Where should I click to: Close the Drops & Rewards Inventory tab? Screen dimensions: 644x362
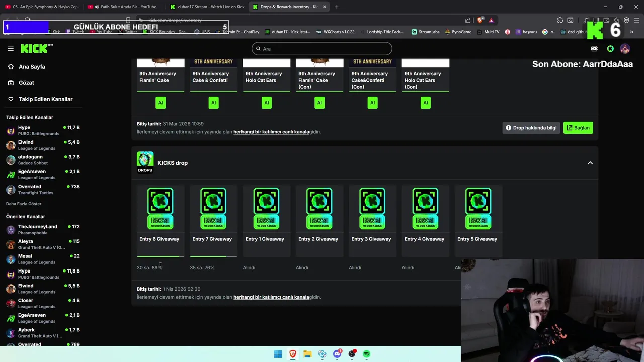324,7
